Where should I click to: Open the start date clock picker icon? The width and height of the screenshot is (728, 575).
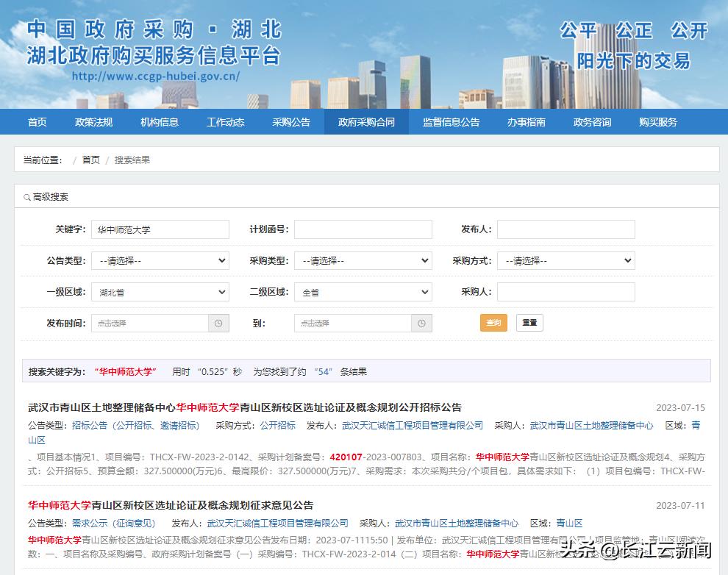(218, 323)
